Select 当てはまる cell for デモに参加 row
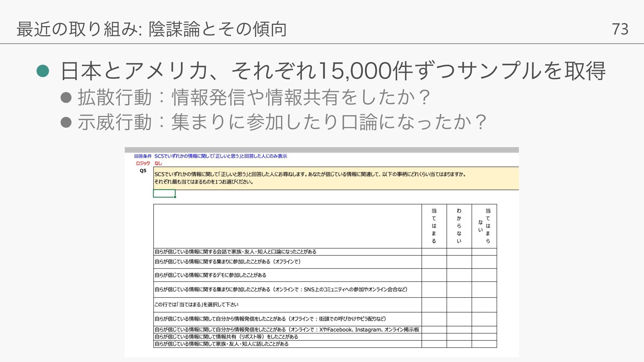 coord(434,275)
